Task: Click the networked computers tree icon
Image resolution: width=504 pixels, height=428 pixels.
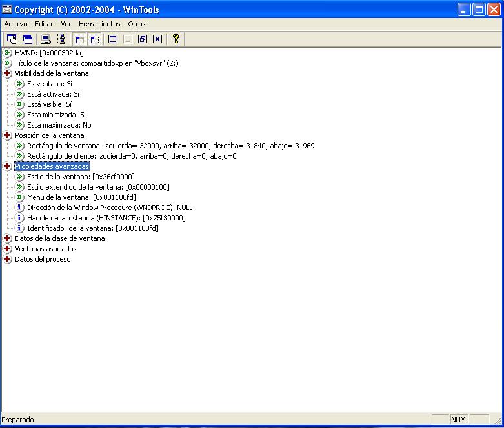Action: 61,39
